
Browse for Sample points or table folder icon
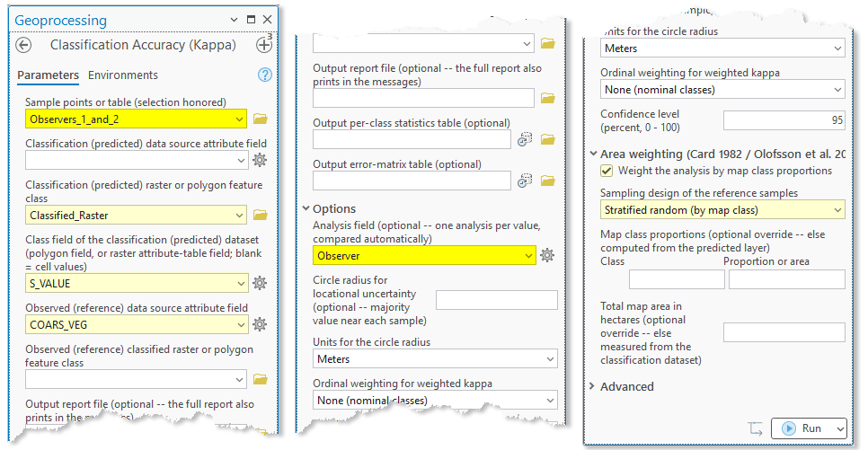pos(261,119)
